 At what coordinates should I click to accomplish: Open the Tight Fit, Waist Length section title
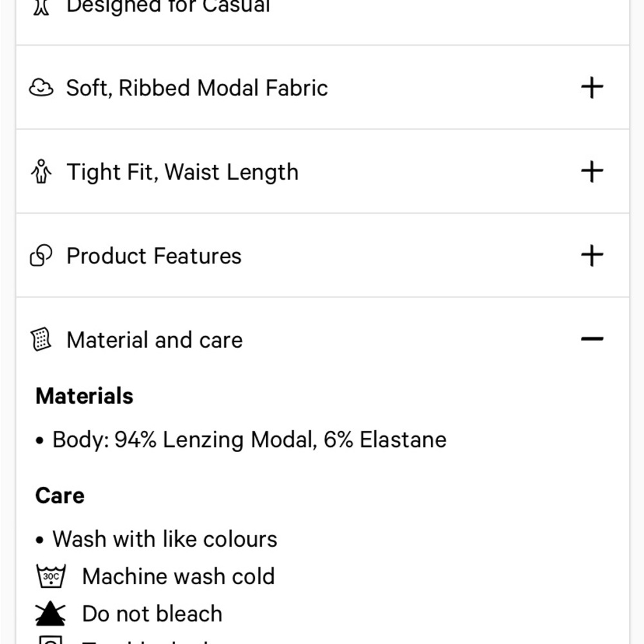coord(182,172)
